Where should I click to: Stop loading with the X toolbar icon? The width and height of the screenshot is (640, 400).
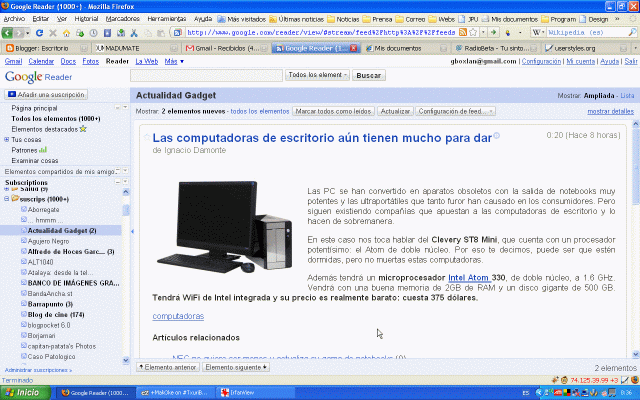point(53,33)
